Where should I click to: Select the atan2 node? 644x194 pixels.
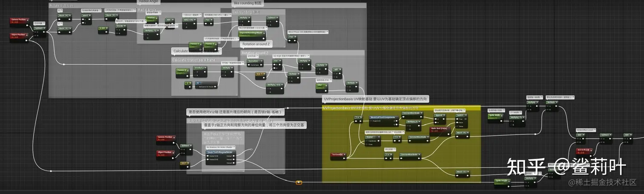(86, 19)
